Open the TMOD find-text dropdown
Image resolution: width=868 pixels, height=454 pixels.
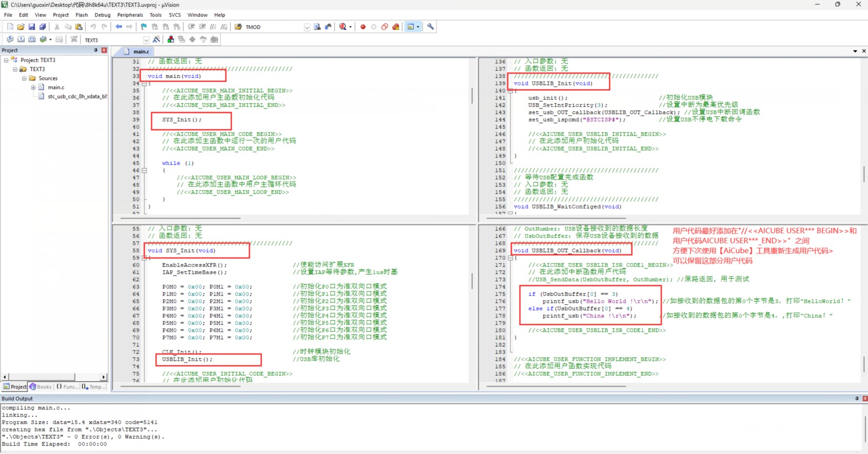307,27
